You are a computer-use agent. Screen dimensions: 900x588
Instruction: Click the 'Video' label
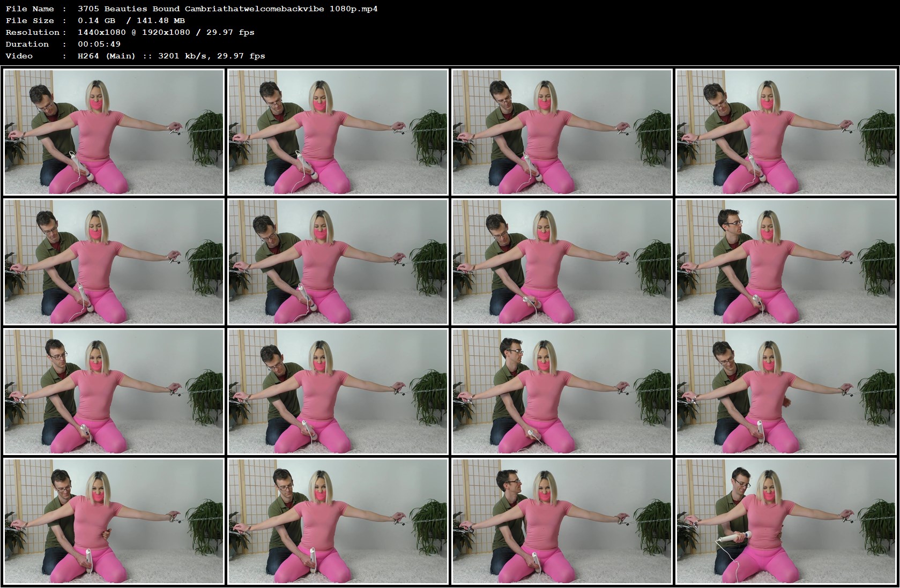(19, 56)
